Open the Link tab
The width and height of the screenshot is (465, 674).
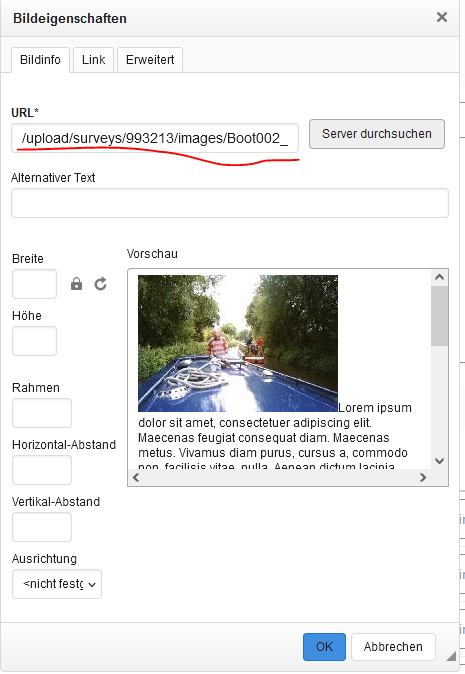point(93,60)
